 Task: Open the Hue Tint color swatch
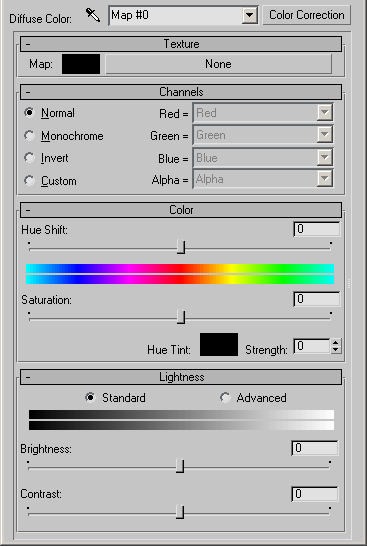[x=219, y=344]
